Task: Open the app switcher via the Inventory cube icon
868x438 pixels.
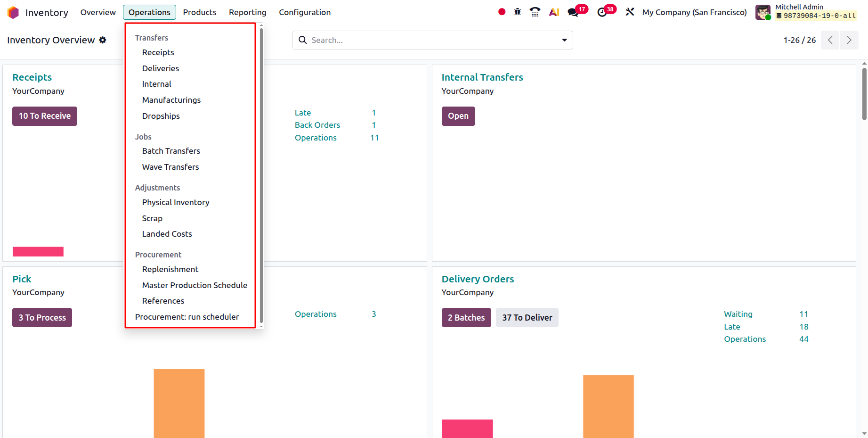Action: coord(13,12)
